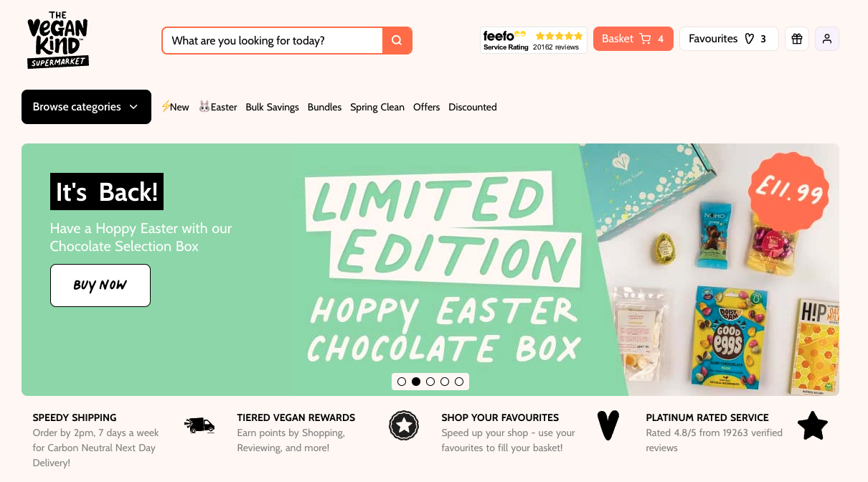868x482 pixels.
Task: Click the Buy Now button
Action: (100, 285)
